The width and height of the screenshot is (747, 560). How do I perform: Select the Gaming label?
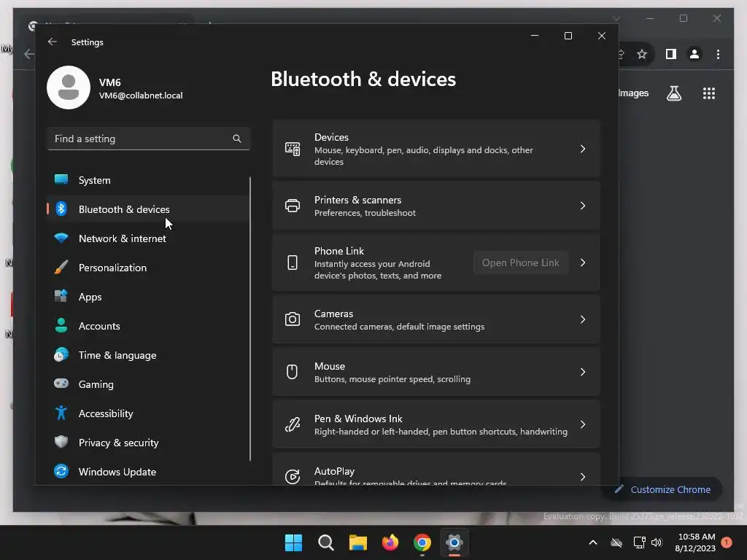point(96,384)
